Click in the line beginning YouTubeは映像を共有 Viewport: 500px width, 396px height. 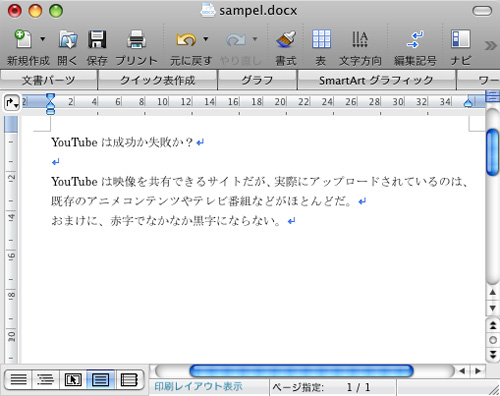(260, 182)
